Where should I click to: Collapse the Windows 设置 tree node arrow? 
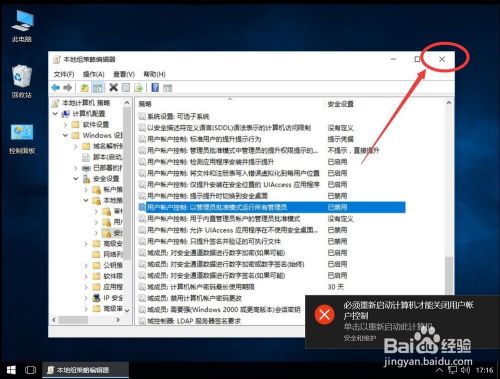pyautogui.click(x=66, y=136)
